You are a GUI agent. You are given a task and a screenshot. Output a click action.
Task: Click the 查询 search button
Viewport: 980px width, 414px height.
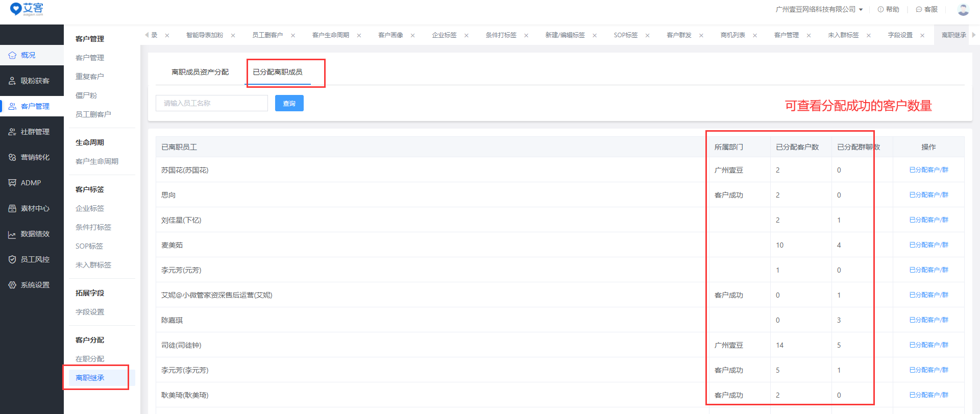tap(289, 103)
